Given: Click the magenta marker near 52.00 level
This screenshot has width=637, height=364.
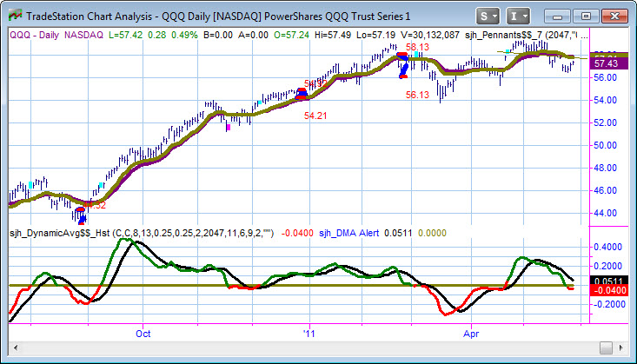Looking at the screenshot, I should tap(228, 127).
